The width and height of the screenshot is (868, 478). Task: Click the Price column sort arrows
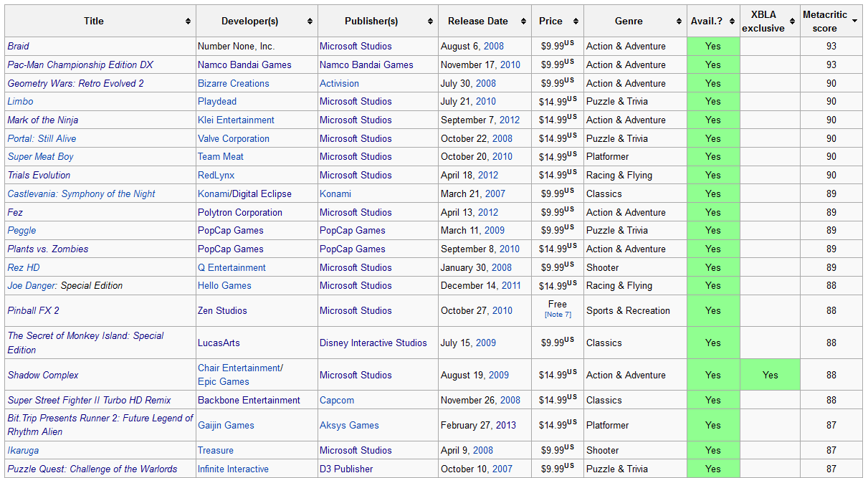[576, 21]
